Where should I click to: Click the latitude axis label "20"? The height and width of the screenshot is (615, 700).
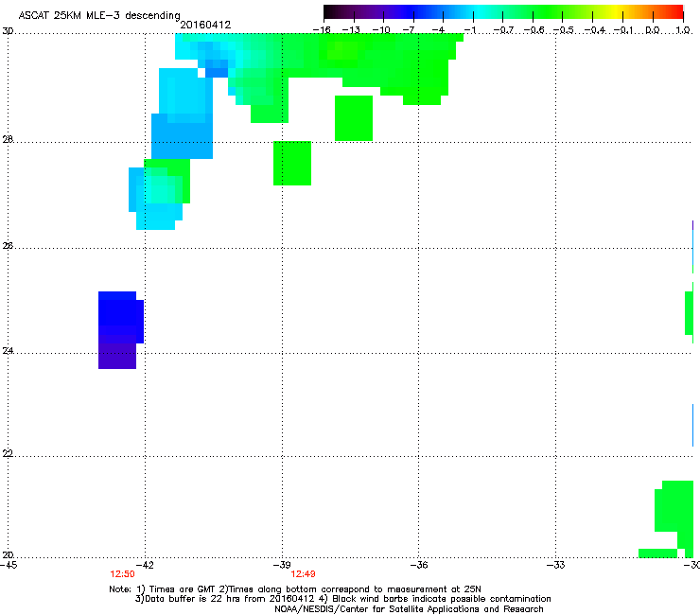click(8, 555)
